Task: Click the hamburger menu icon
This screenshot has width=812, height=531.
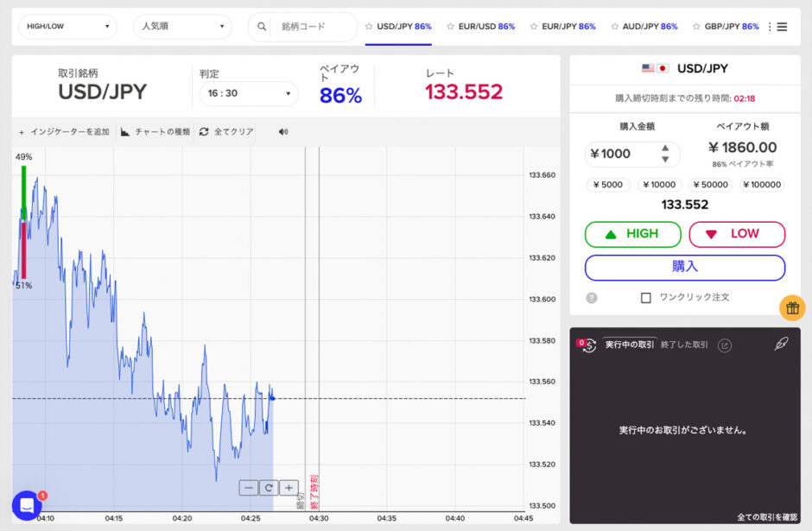Action: click(x=782, y=27)
